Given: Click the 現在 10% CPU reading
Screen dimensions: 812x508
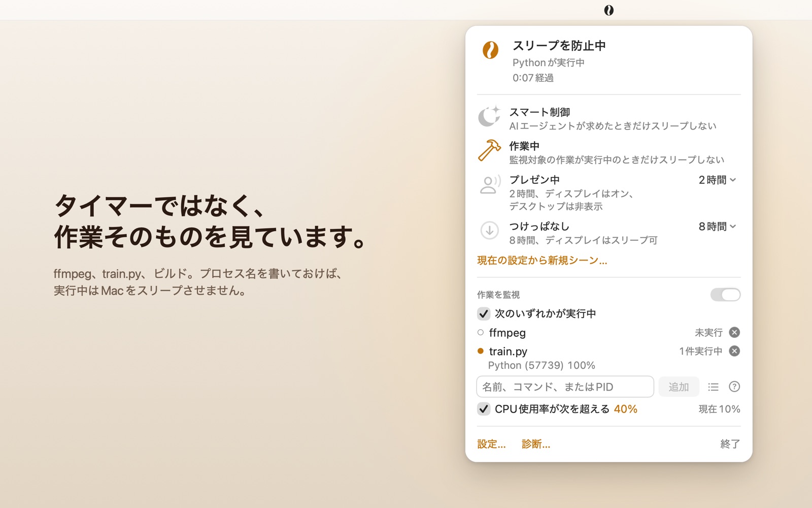Looking at the screenshot, I should point(719,409).
